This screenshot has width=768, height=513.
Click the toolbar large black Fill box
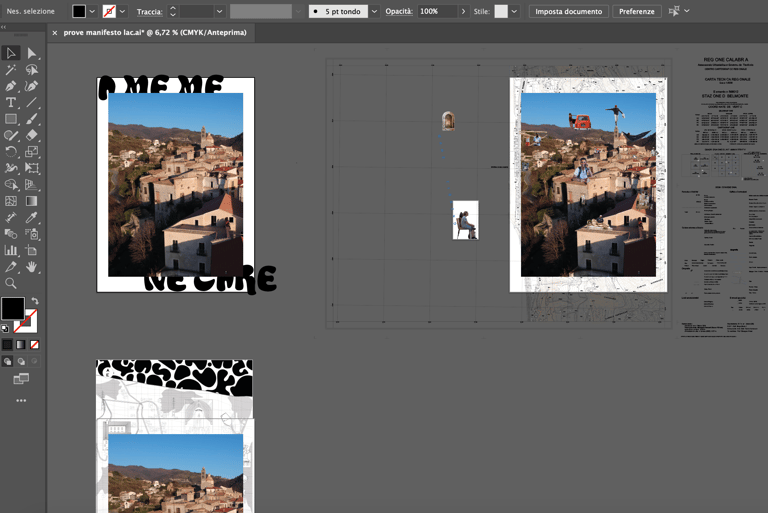click(x=13, y=309)
